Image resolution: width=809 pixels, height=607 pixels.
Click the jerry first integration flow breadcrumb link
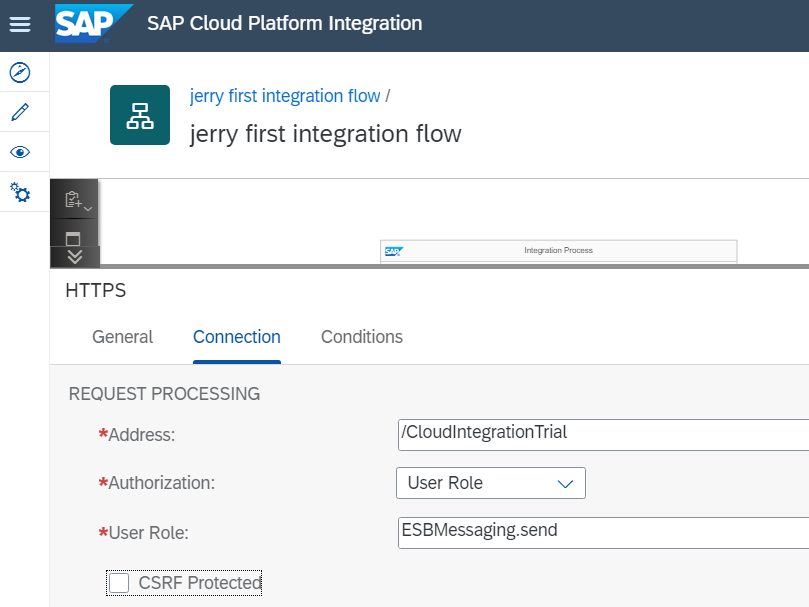pyautogui.click(x=285, y=96)
